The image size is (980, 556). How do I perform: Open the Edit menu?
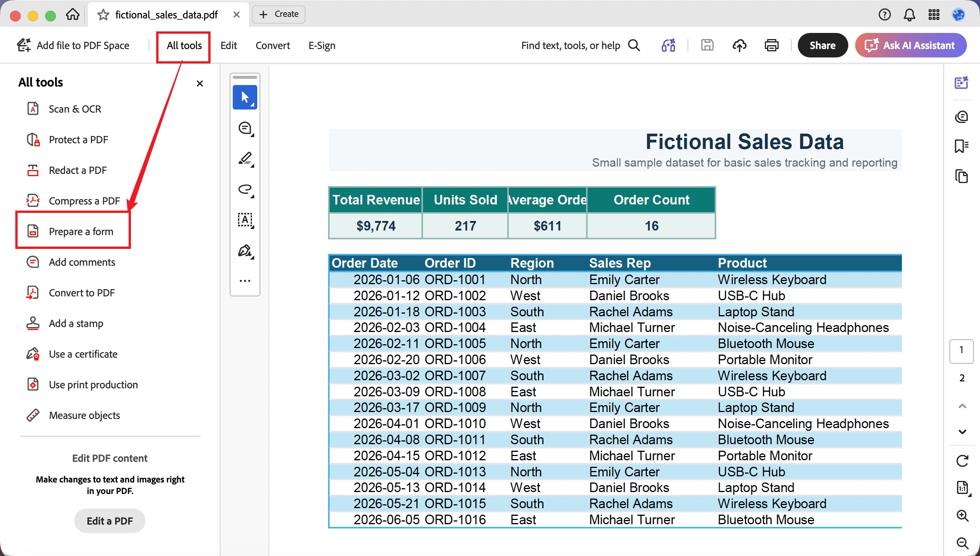[x=229, y=45]
